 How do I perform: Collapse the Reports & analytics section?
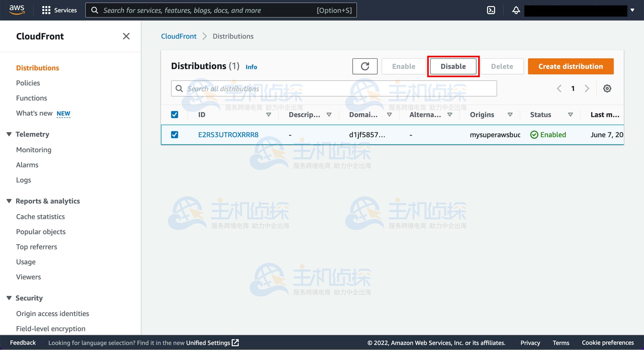[9, 201]
